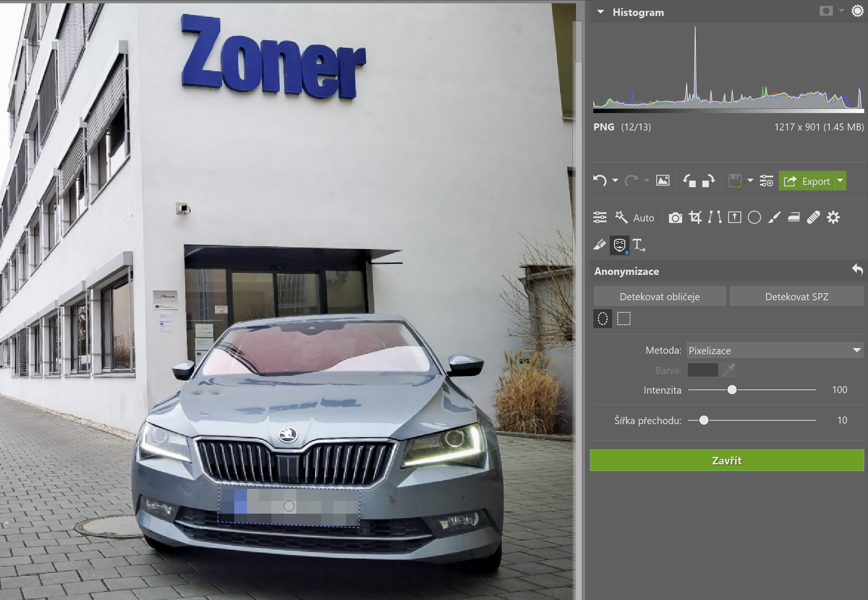
Task: Open the redo history dropdown arrow
Action: click(646, 181)
